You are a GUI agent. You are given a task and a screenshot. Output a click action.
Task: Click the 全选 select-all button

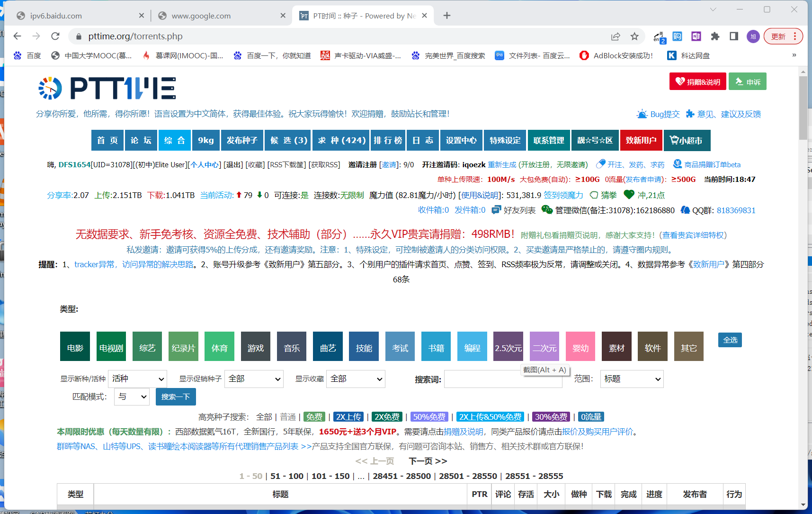730,340
